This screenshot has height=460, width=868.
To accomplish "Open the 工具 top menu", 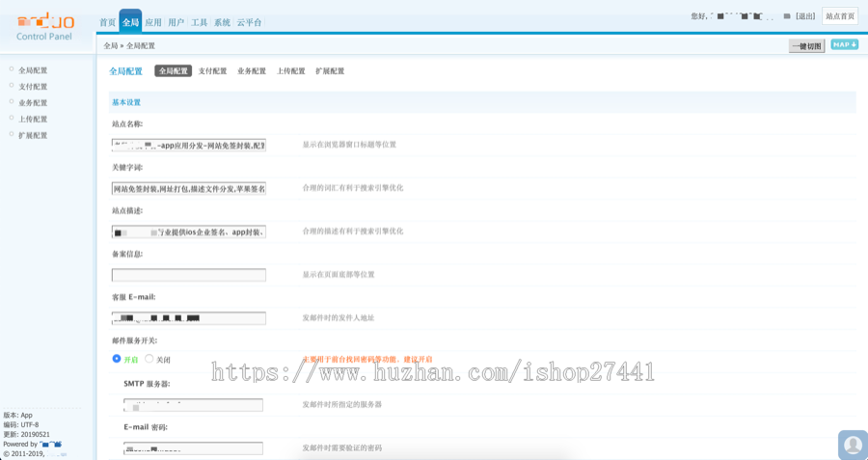I will pyautogui.click(x=199, y=23).
